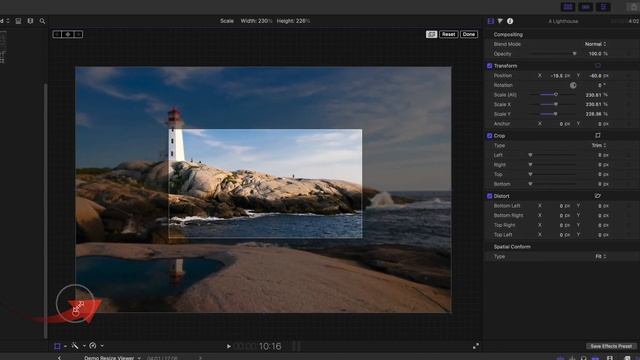
Task: Open Spatial Conform Type Fit dropdown
Action: 600,256
